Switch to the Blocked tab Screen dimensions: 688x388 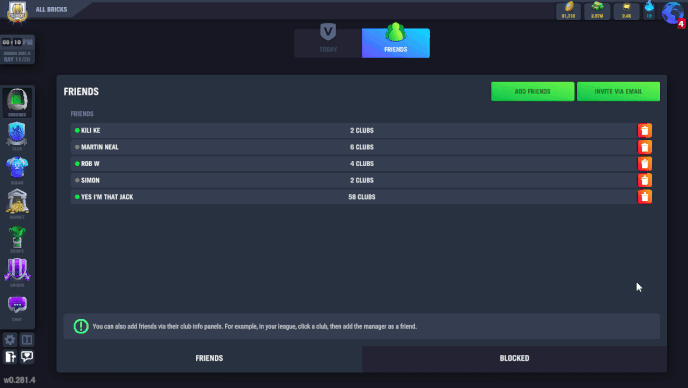point(514,359)
